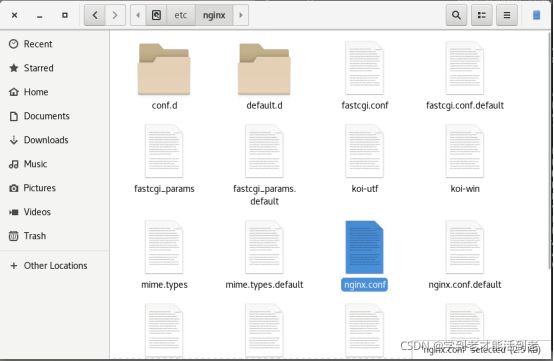The width and height of the screenshot is (554, 361).
Task: Select the fastcgi_params file icon
Action: 164,151
